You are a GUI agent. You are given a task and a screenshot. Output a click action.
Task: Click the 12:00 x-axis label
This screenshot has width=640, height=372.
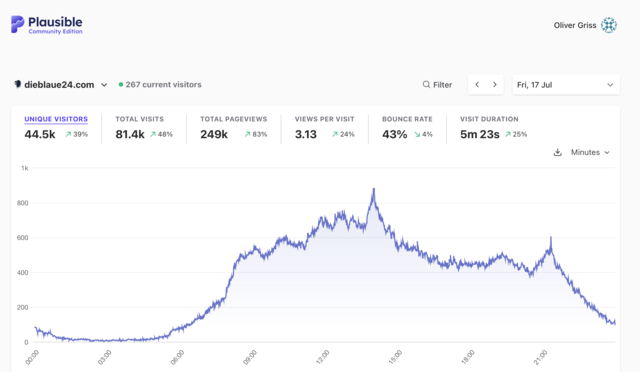(322, 357)
